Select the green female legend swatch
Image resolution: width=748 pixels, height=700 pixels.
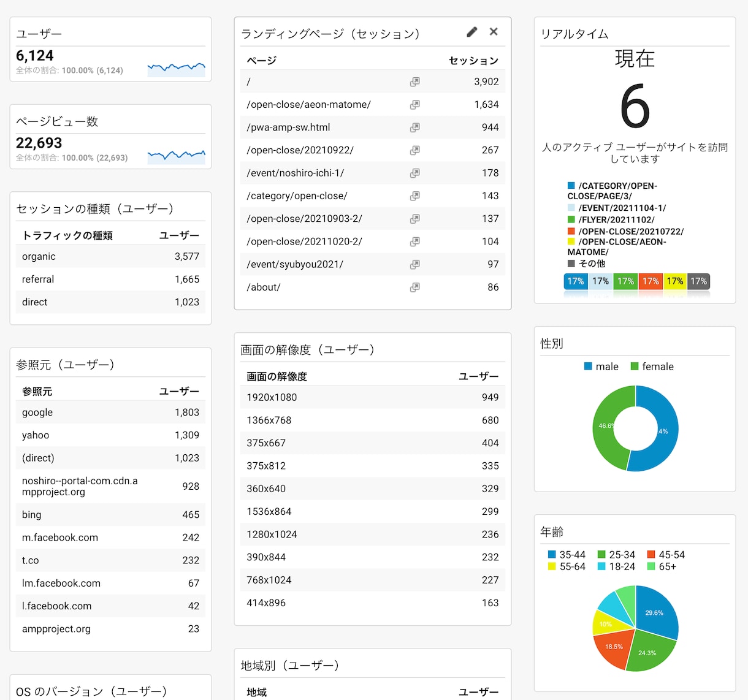635,367
